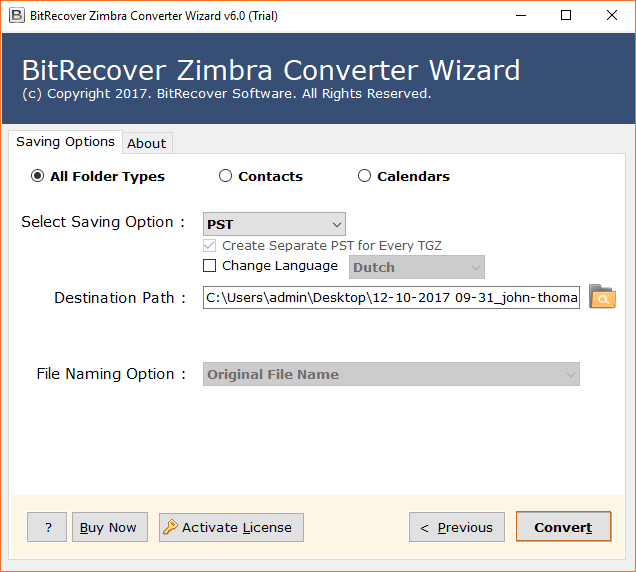Select the Contacts radio button
636x572 pixels.
[x=225, y=176]
